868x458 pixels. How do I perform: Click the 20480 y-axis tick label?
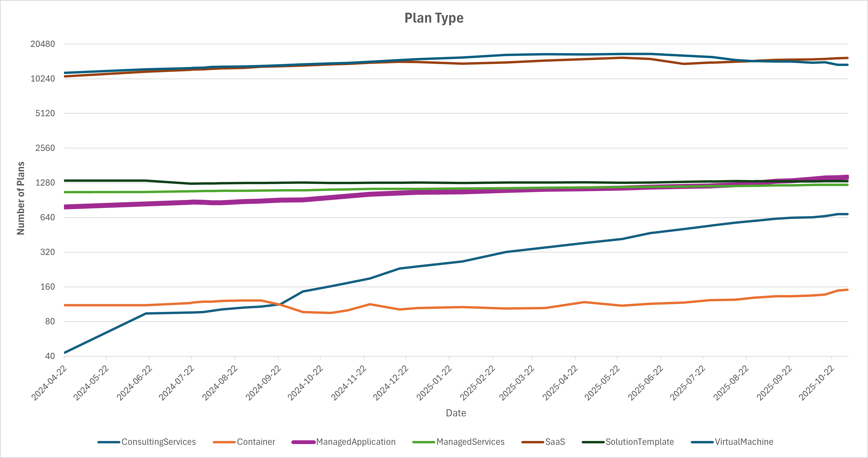(42, 44)
